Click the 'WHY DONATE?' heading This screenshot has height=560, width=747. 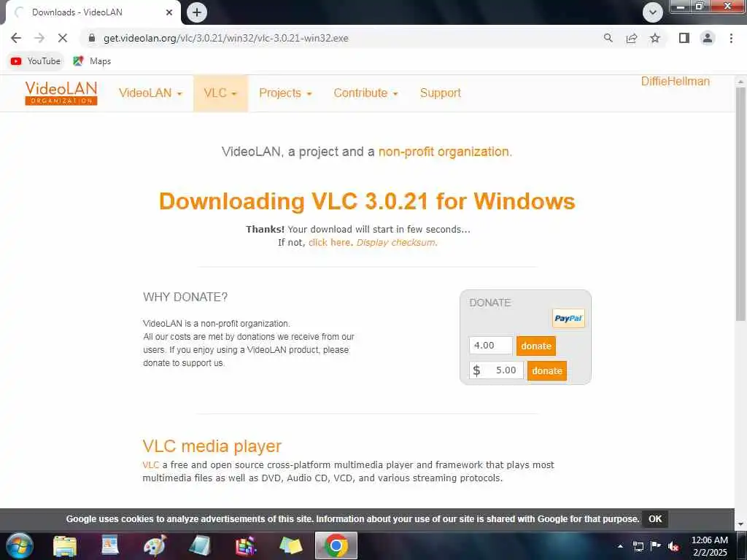[x=185, y=297]
